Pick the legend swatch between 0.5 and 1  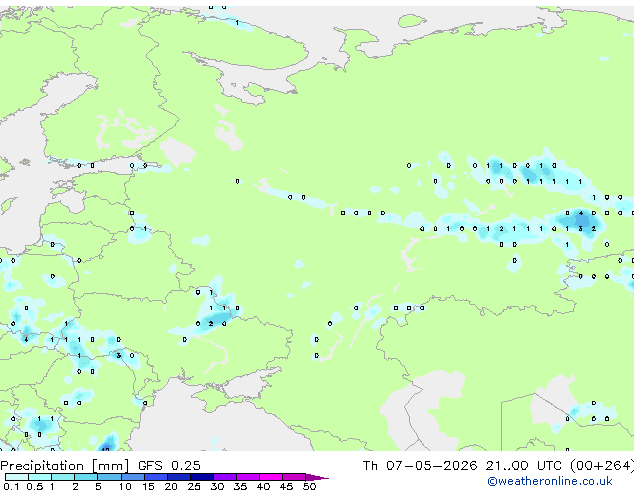[x=40, y=477]
